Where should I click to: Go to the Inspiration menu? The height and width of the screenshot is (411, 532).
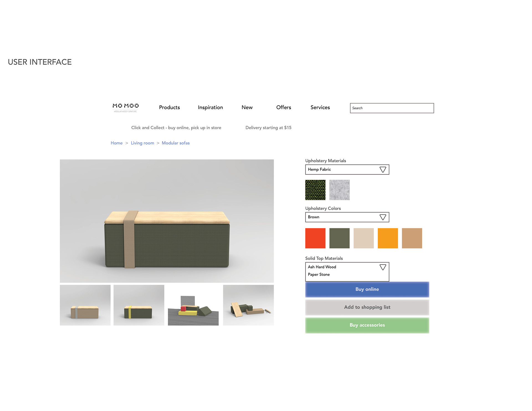coord(210,107)
